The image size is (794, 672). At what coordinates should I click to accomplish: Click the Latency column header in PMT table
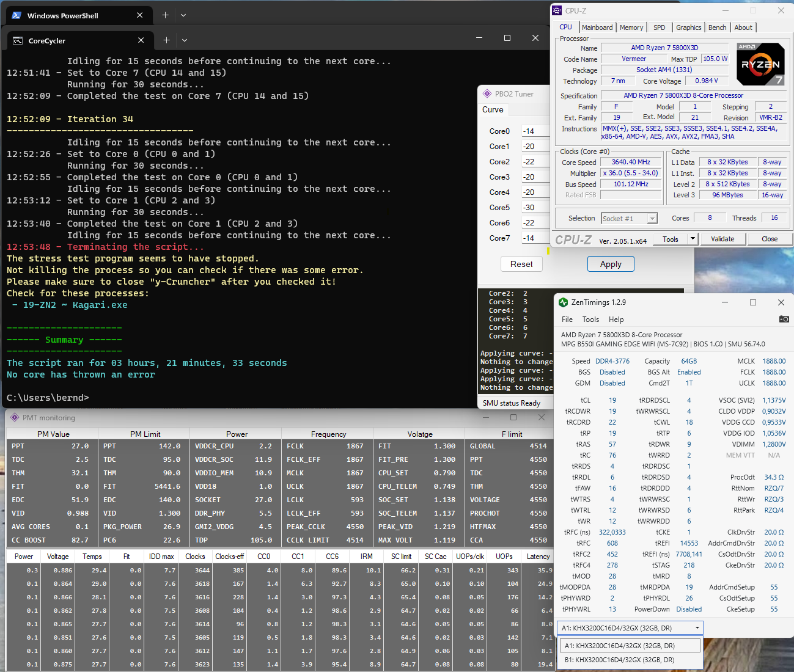[538, 557]
